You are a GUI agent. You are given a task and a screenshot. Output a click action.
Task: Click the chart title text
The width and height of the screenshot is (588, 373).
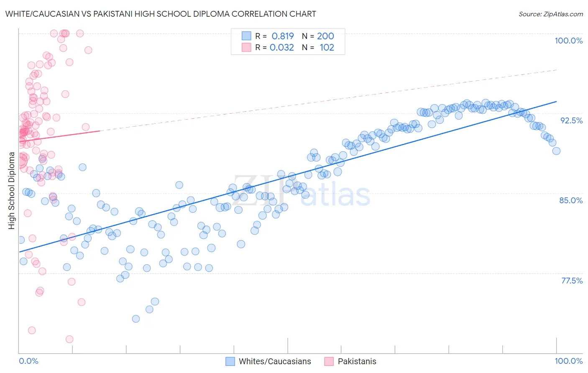tap(161, 14)
